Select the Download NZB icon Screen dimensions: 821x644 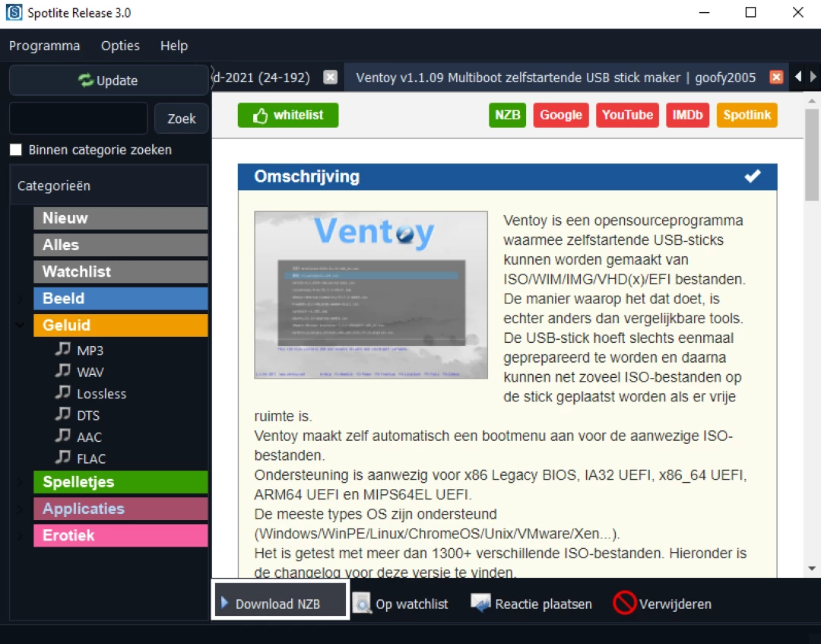click(x=226, y=603)
